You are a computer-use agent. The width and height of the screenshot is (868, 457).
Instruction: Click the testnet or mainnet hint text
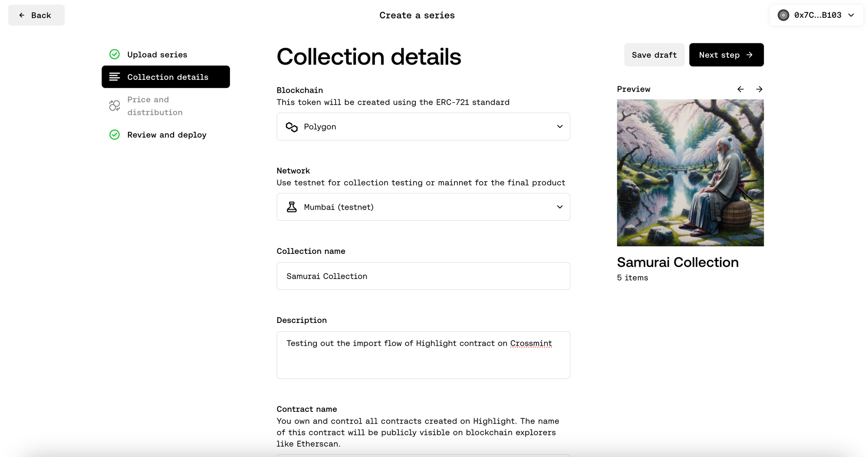tap(421, 183)
